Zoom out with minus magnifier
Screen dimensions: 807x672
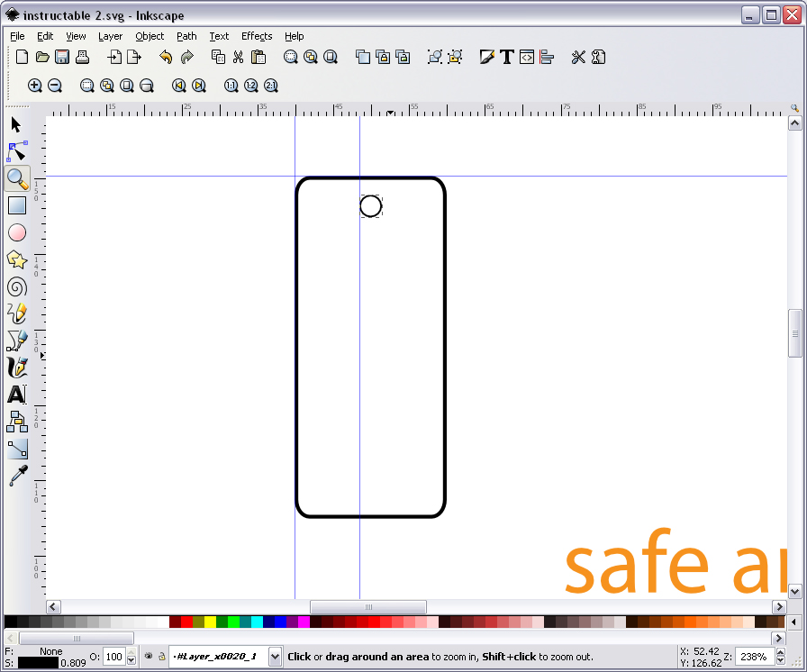(x=55, y=86)
